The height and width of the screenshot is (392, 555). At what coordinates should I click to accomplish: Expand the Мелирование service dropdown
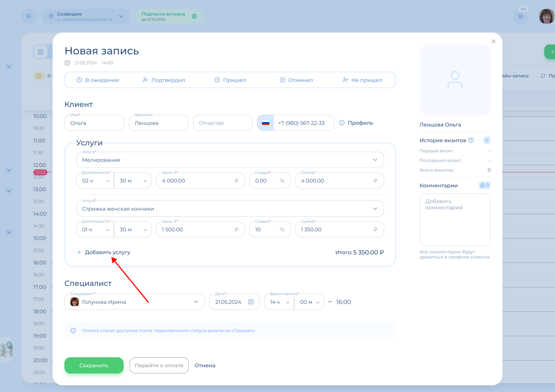375,160
